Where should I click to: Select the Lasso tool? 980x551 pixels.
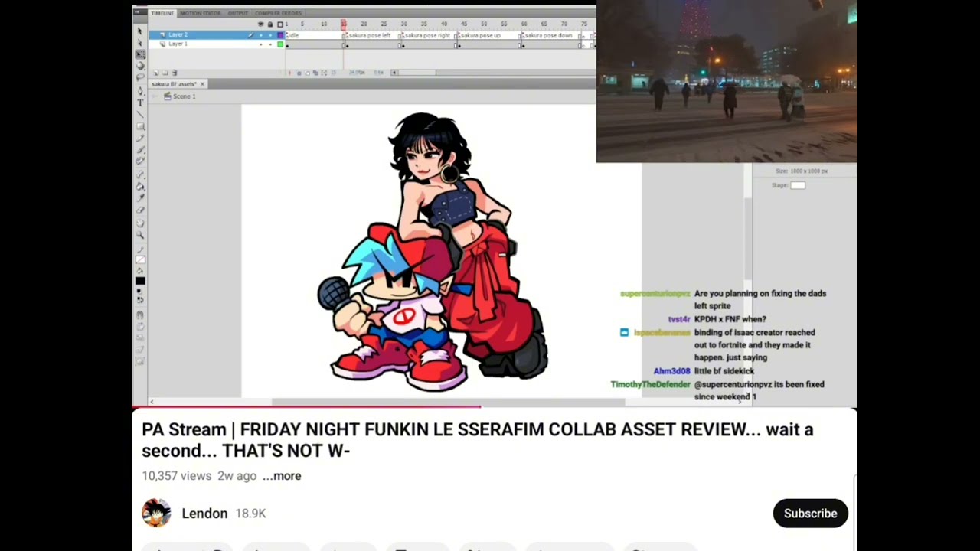coord(141,77)
